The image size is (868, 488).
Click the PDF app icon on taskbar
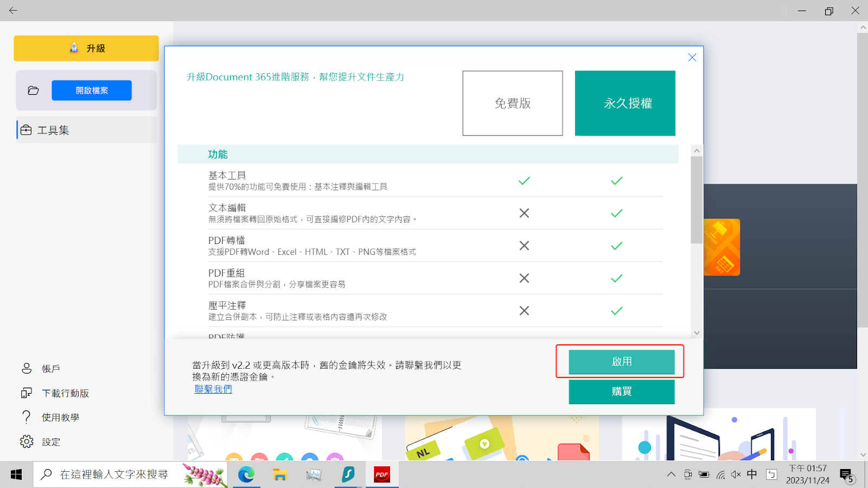pyautogui.click(x=382, y=474)
